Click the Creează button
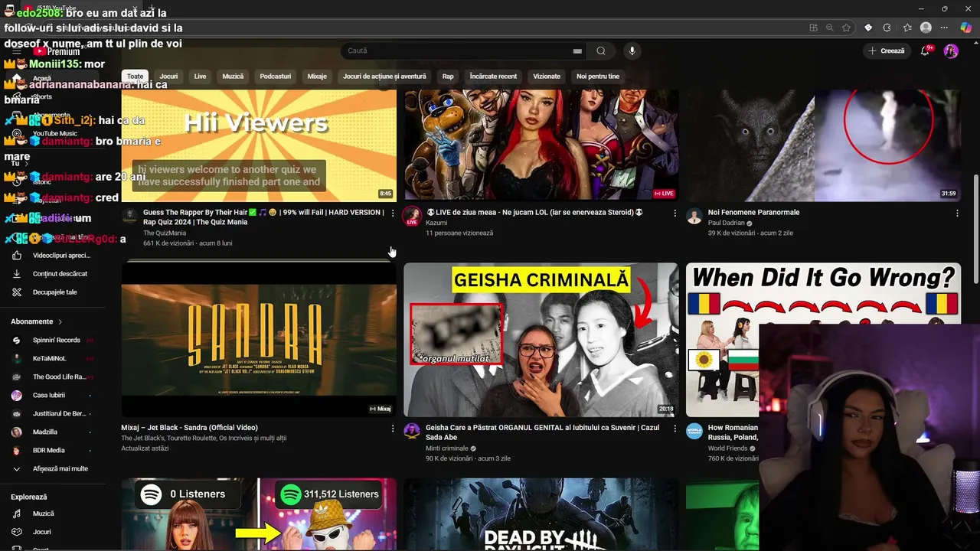This screenshot has width=980, height=551. click(x=887, y=51)
